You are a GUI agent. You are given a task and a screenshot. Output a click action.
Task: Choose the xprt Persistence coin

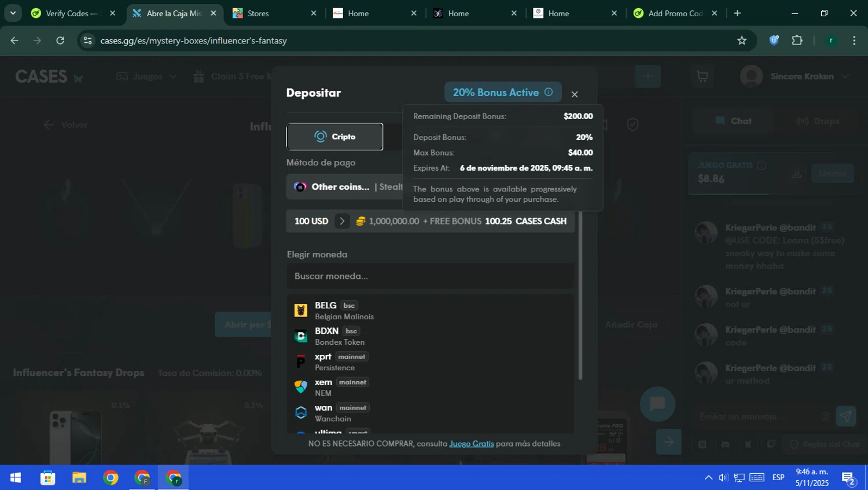430,362
